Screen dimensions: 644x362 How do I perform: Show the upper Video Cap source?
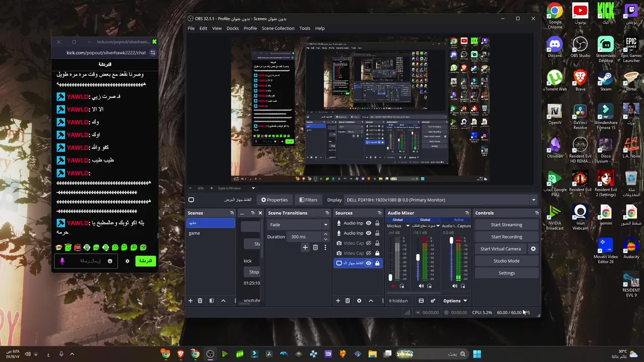coord(368,243)
